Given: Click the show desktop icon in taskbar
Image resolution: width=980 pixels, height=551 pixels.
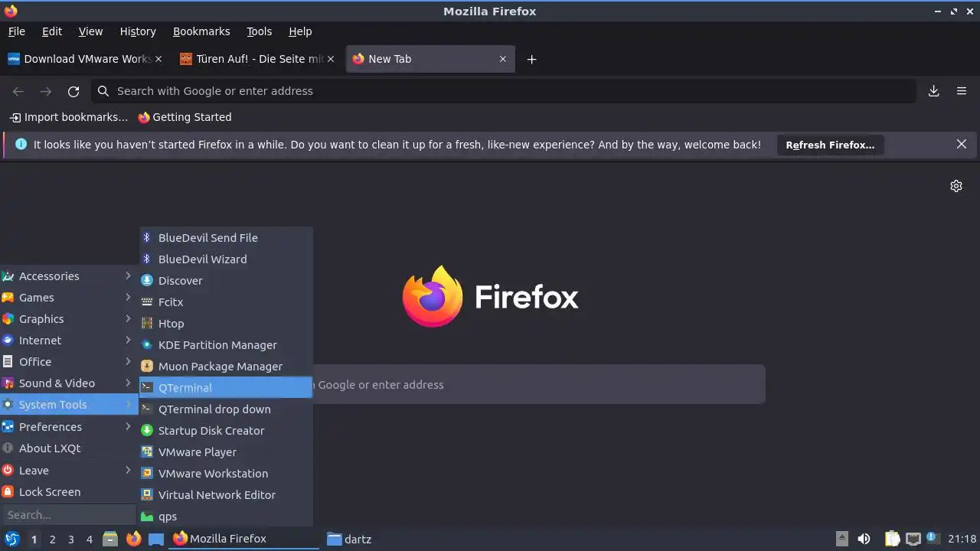Looking at the screenshot, I should coord(156,539).
